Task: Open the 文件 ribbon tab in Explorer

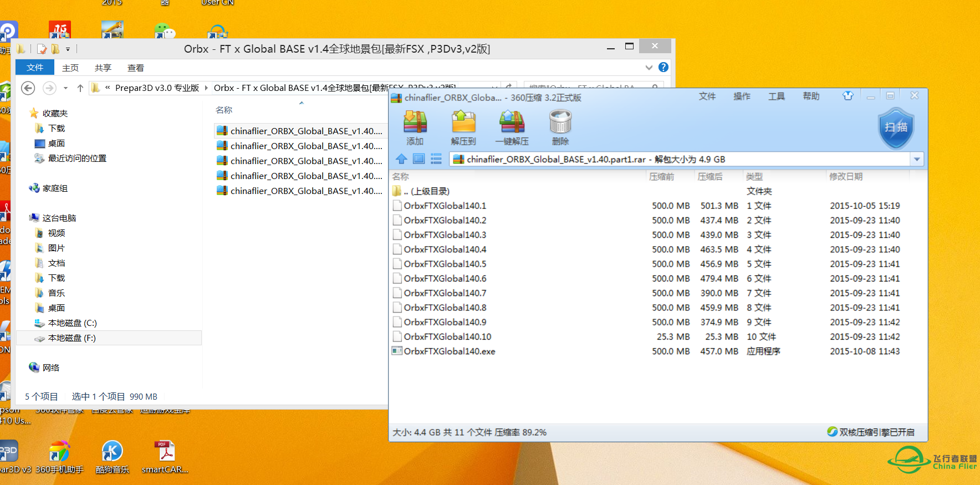Action: 35,67
